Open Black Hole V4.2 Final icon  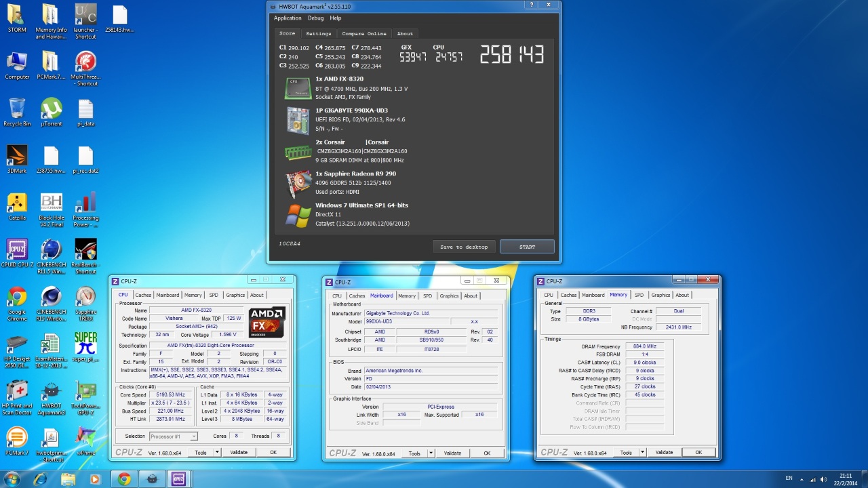52,209
